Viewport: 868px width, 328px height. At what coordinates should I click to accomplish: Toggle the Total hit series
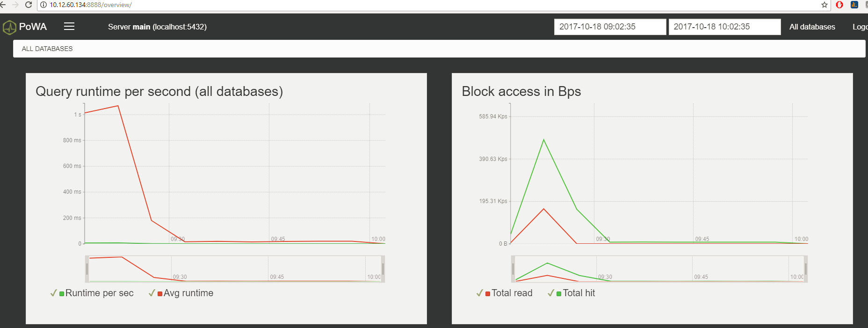click(579, 293)
